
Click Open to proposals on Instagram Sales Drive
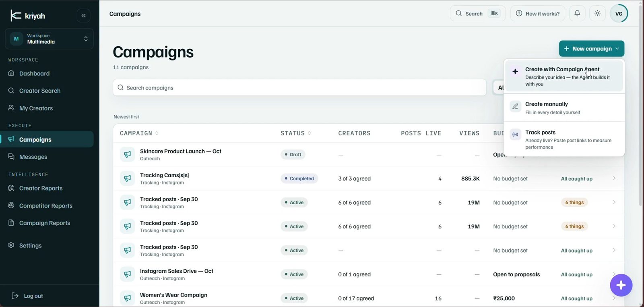coord(516,274)
